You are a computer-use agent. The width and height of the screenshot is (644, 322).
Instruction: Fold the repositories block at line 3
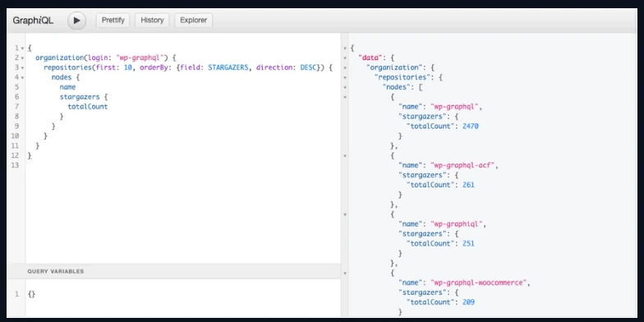tap(22, 67)
